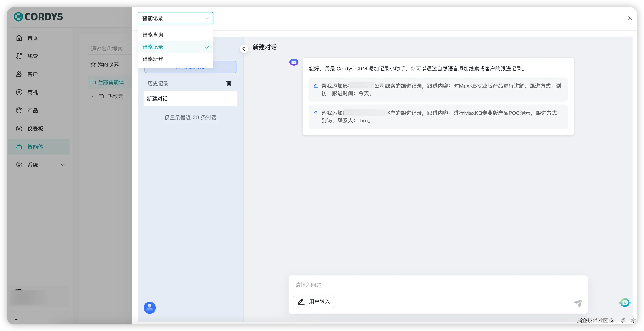This screenshot has width=644, height=331.
Task: Choose 智能新建 in the dropdown list
Action: click(153, 59)
